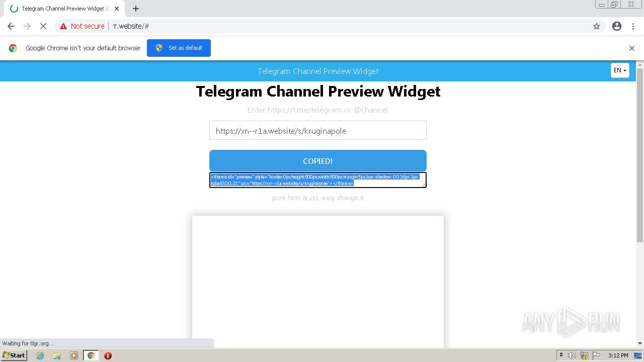Image resolution: width=644 pixels, height=362 pixels.
Task: Dismiss the default browser notification bar
Action: pos(632,48)
